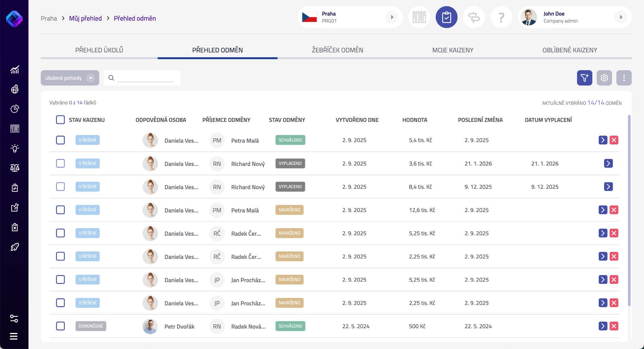Expand the Praha PRG01 location selector
Viewport: 644px width, 349px height.
[x=392, y=17]
